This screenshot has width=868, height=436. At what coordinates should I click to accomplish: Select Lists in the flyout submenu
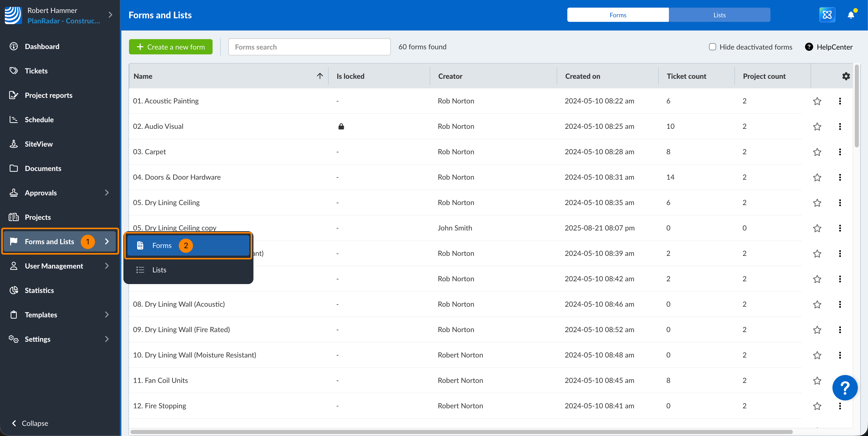159,270
